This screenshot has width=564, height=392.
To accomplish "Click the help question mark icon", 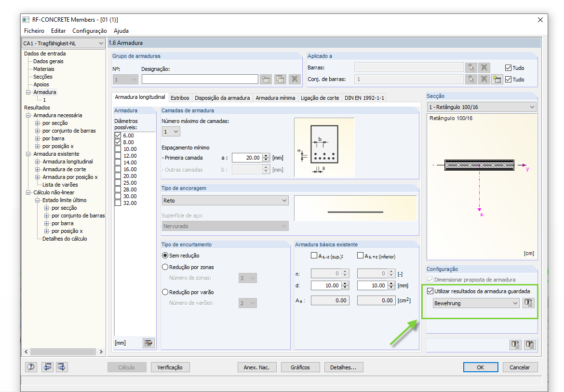I will pyautogui.click(x=31, y=367).
